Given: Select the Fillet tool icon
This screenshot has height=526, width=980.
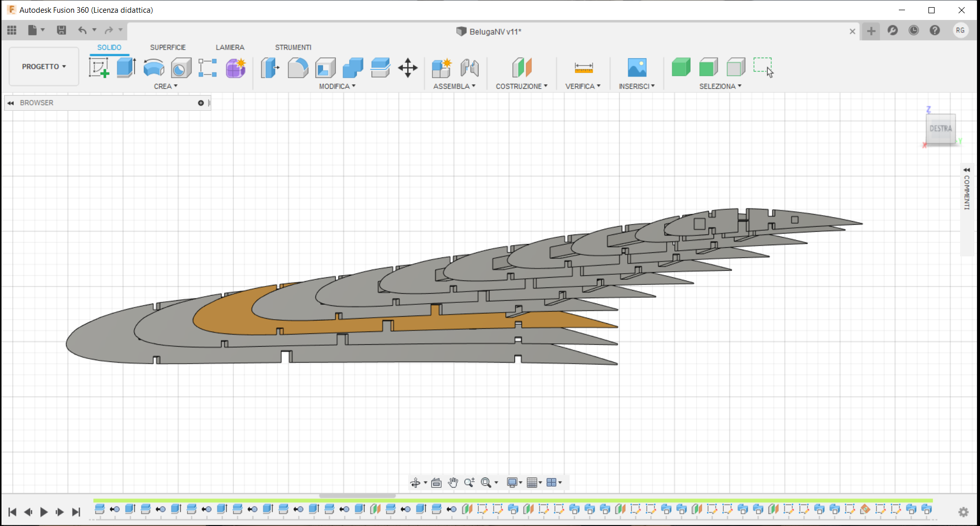Looking at the screenshot, I should click(x=298, y=67).
